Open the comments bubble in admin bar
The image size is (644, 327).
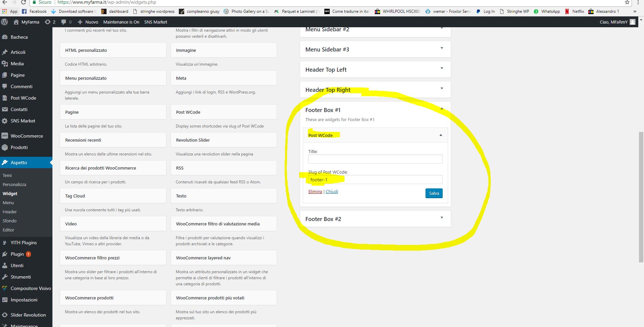tap(66, 22)
